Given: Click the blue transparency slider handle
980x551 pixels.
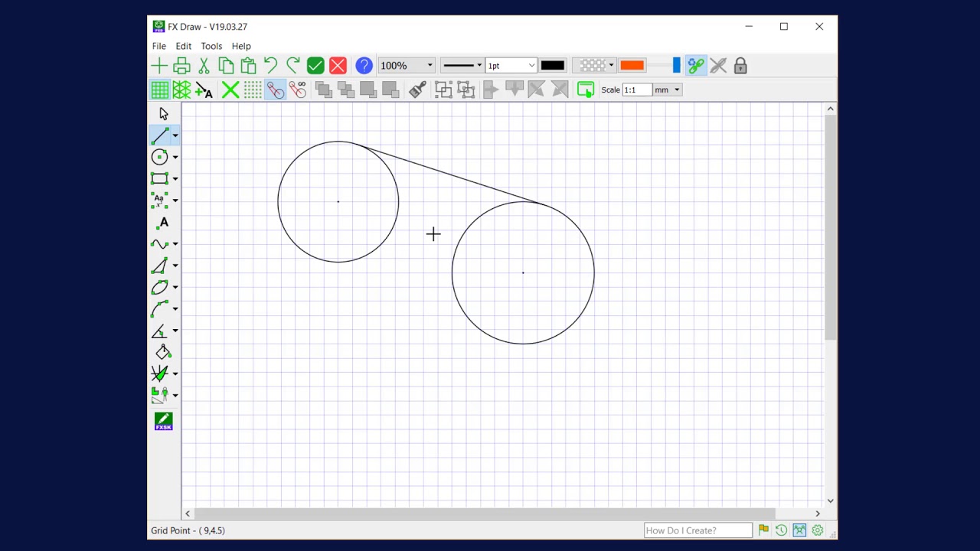Looking at the screenshot, I should pos(676,66).
